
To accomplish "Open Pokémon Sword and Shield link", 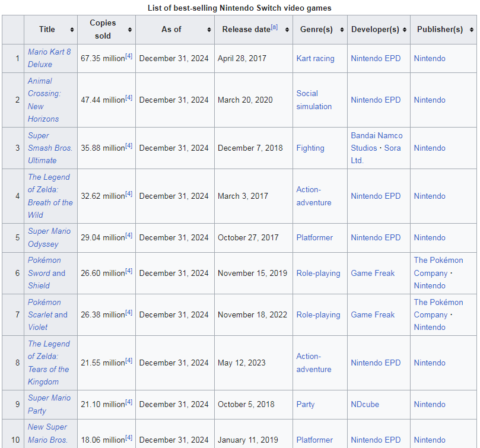I will coord(46,273).
